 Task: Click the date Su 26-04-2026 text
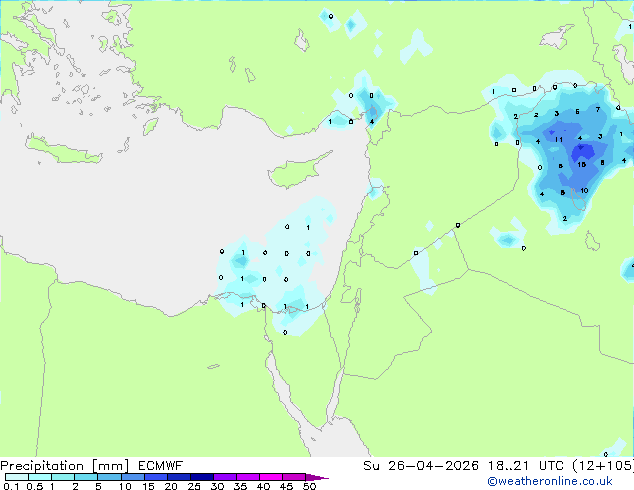point(421,466)
